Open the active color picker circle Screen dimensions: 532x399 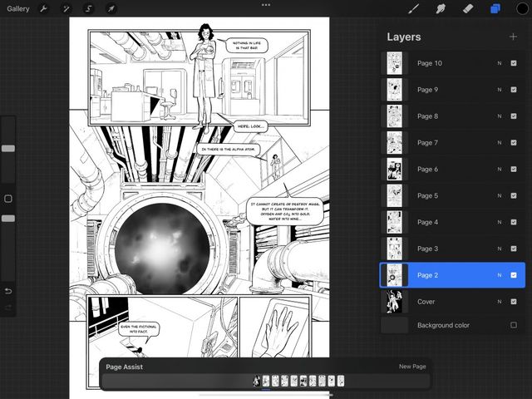pyautogui.click(x=521, y=8)
